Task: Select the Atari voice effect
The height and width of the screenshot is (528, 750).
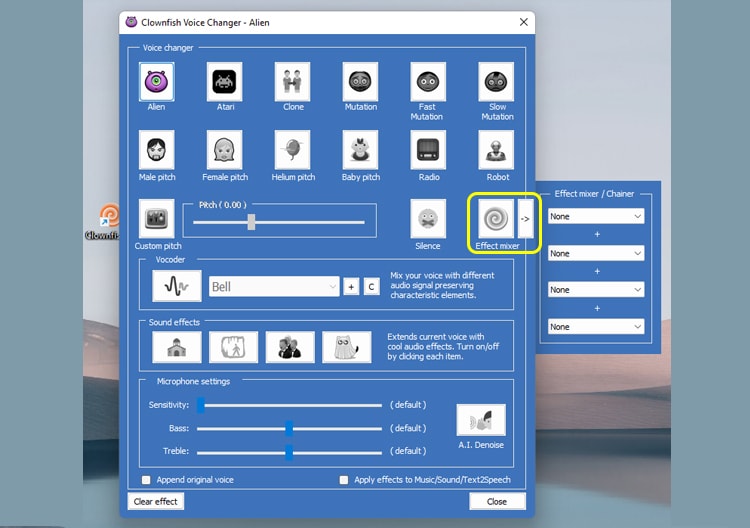Action: pyautogui.click(x=224, y=82)
